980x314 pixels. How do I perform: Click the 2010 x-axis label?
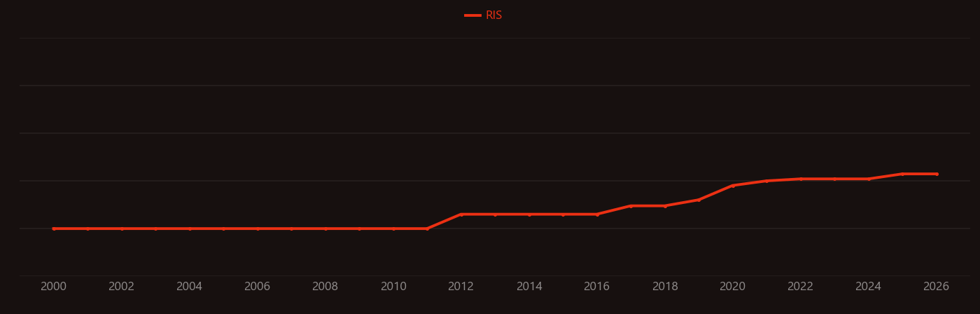[393, 287]
